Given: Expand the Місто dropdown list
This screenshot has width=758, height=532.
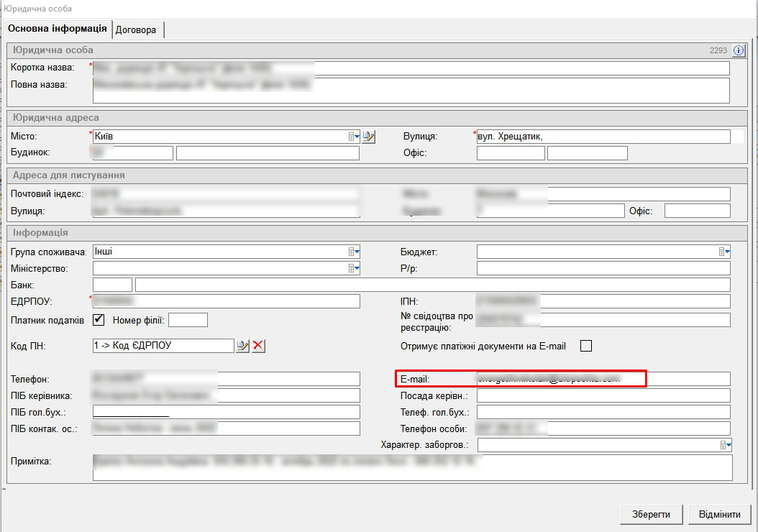Looking at the screenshot, I should pos(353,137).
